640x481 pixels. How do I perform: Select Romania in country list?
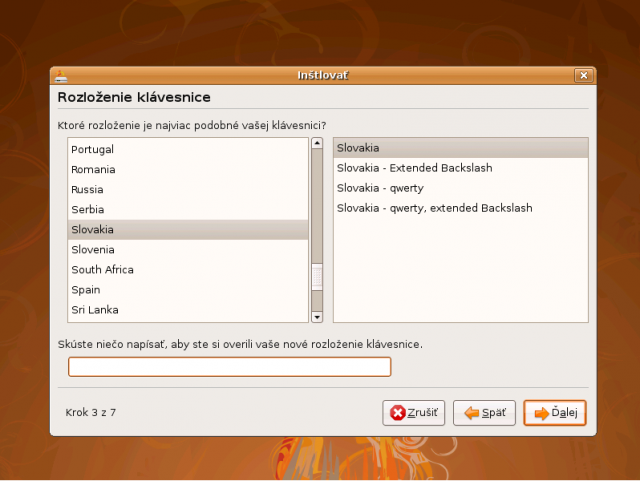point(188,169)
